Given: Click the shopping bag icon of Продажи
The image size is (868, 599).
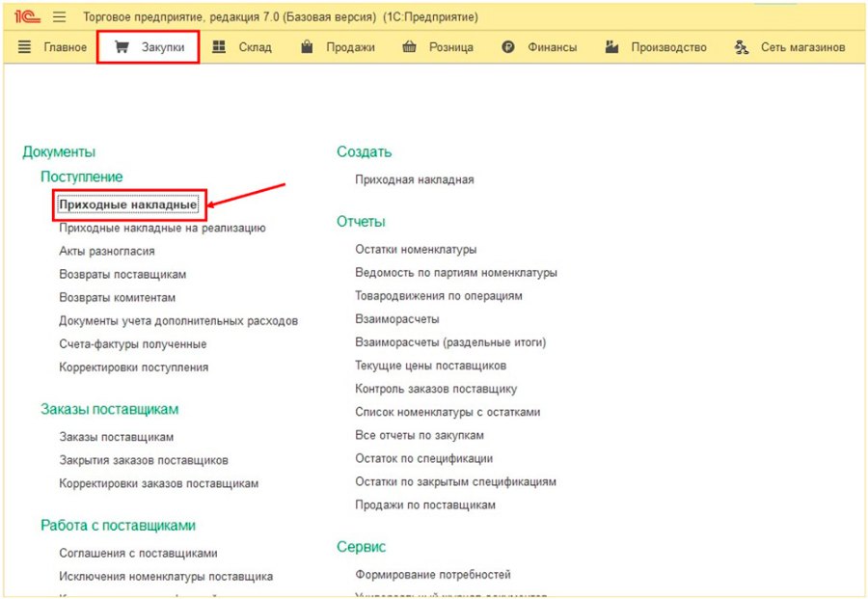Looking at the screenshot, I should [x=307, y=47].
